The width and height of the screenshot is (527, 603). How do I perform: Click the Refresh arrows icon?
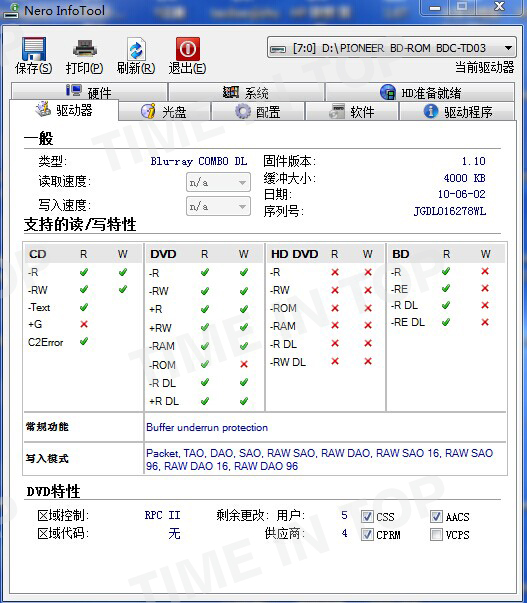click(136, 49)
